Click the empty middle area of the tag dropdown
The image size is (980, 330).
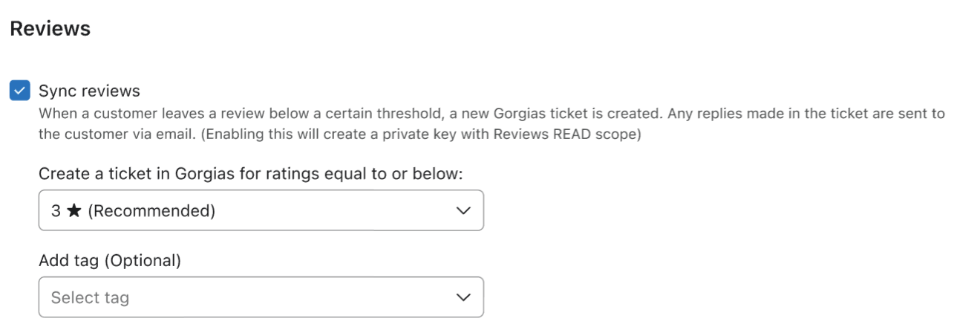(297, 297)
